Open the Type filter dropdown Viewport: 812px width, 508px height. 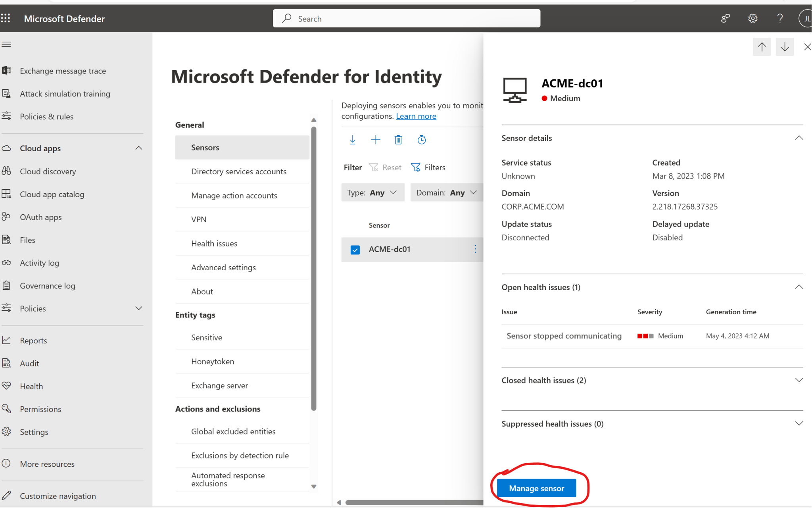pyautogui.click(x=372, y=192)
